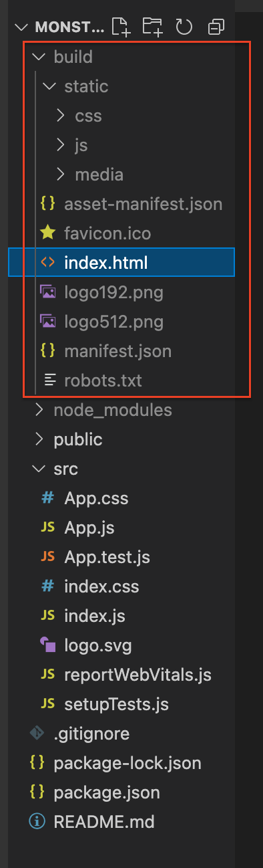Image resolution: width=263 pixels, height=868 pixels.
Task: Open App.js file name
Action: tap(89, 528)
